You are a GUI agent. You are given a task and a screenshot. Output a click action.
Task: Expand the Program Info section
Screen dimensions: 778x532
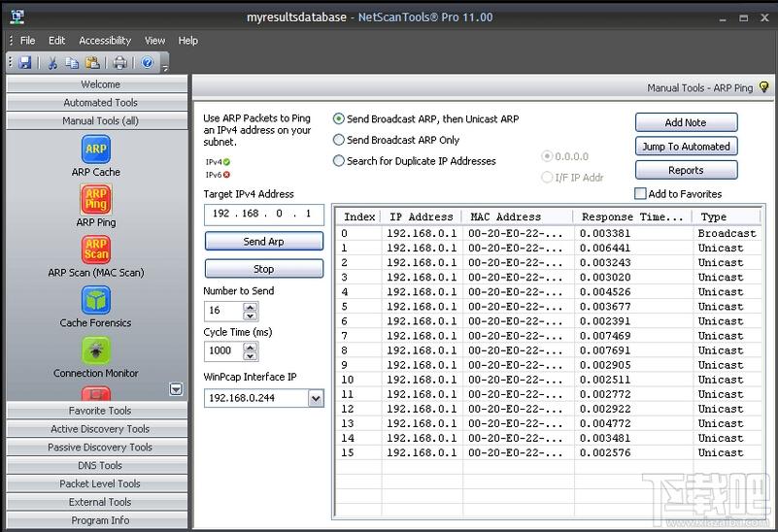point(97,520)
